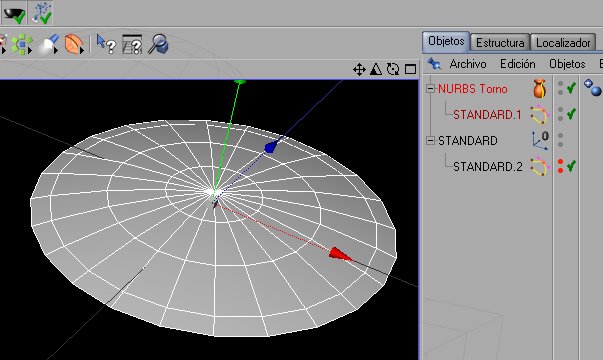Switch to the Estructura tab
The width and height of the screenshot is (603, 360).
click(x=500, y=42)
